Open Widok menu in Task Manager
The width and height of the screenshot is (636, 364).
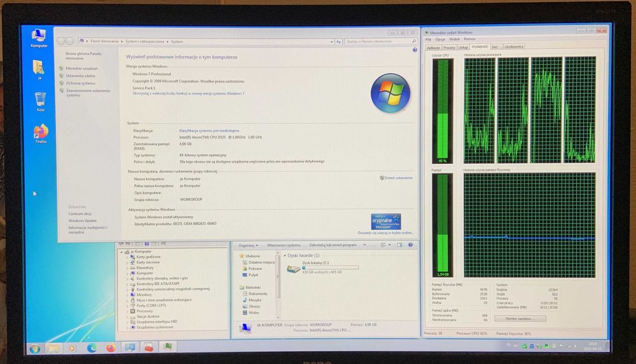coord(454,39)
